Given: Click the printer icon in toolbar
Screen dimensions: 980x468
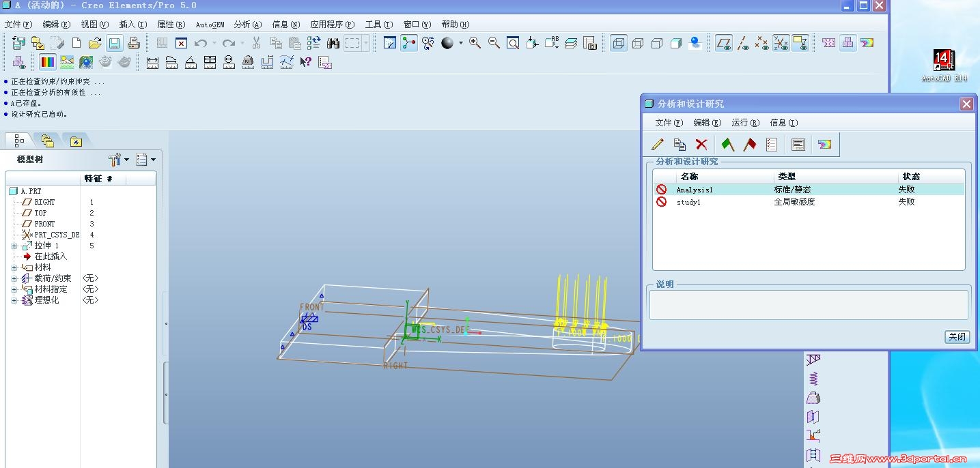Looking at the screenshot, I should [134, 44].
